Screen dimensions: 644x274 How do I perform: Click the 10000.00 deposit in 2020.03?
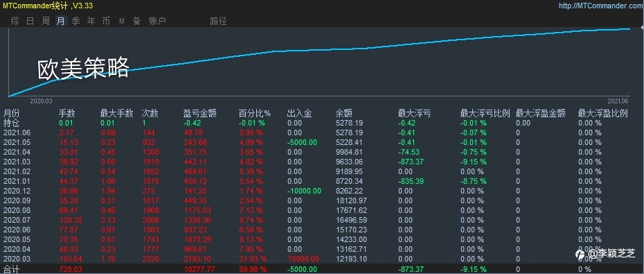303,259
